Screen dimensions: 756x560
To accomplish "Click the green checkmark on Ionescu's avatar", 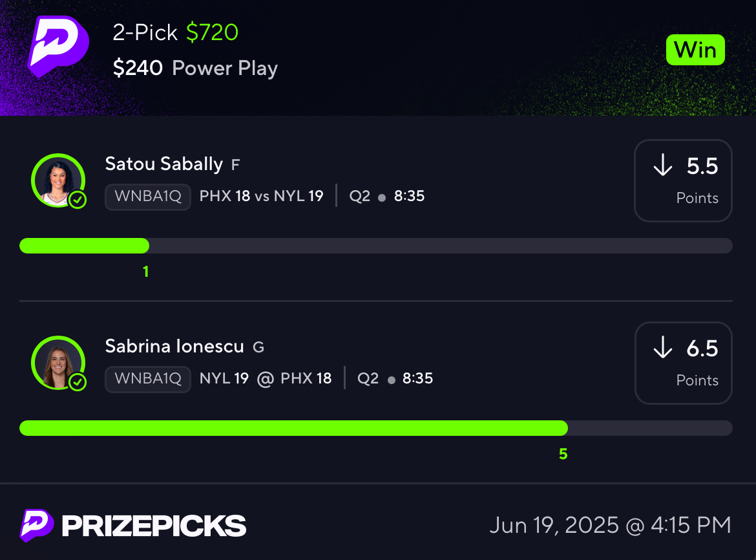I will pyautogui.click(x=78, y=382).
